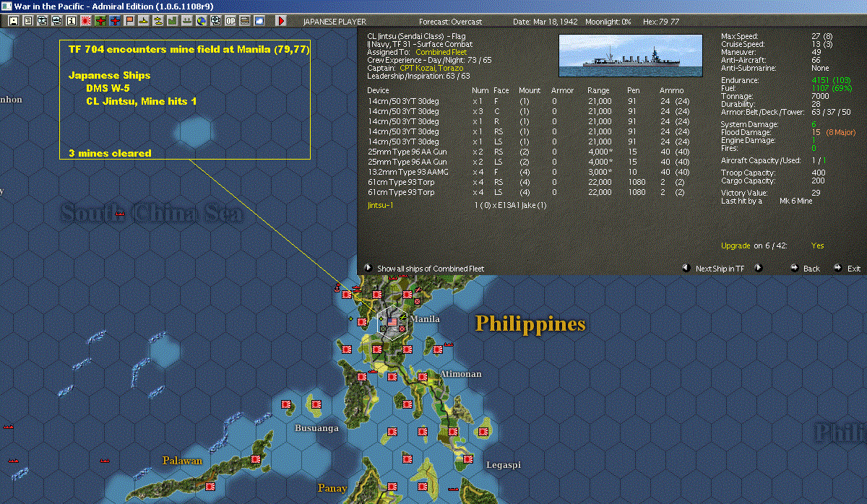Click the first toolbar icon with portrait silhouette

pyautogui.click(x=13, y=21)
